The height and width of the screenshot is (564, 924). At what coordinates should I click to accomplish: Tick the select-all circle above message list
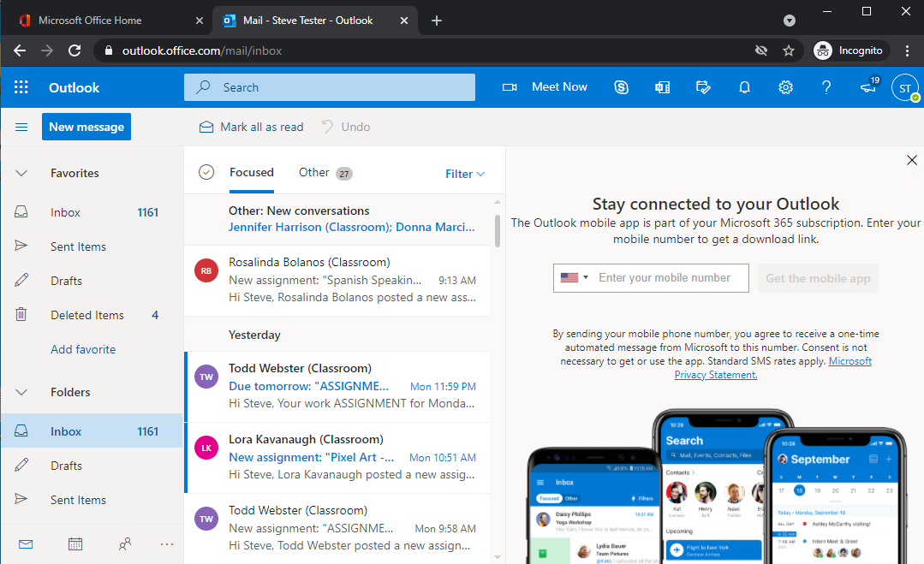tap(206, 172)
